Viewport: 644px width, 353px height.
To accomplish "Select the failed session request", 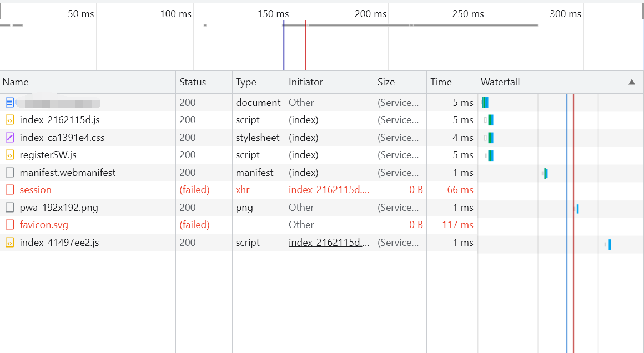I will click(36, 190).
